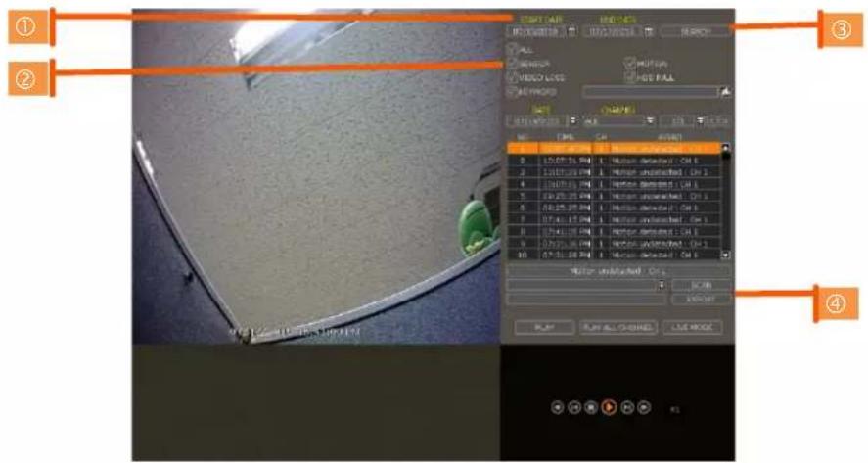The height and width of the screenshot is (463, 868).
Task: Click the step backward playback button
Action: (574, 407)
